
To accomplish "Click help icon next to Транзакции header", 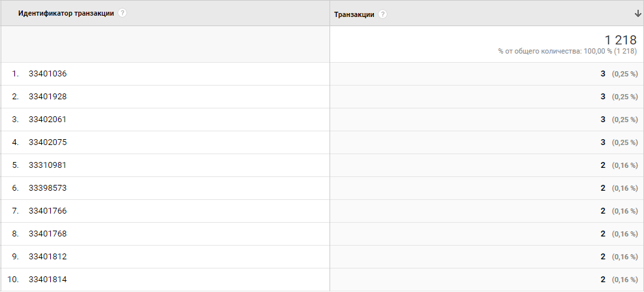I will pos(383,14).
